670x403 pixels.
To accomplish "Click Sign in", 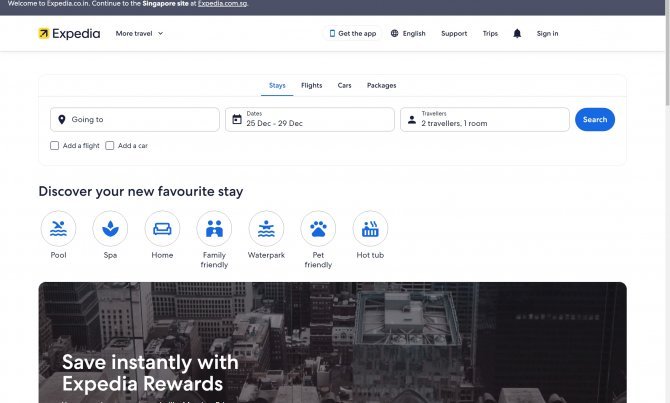I will coord(547,33).
